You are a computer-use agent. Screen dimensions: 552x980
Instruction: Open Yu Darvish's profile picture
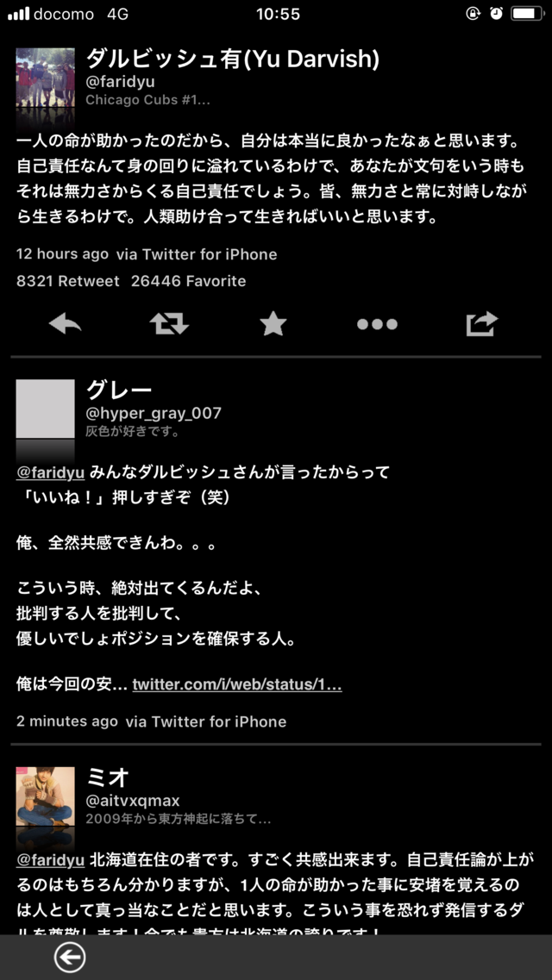[x=45, y=78]
